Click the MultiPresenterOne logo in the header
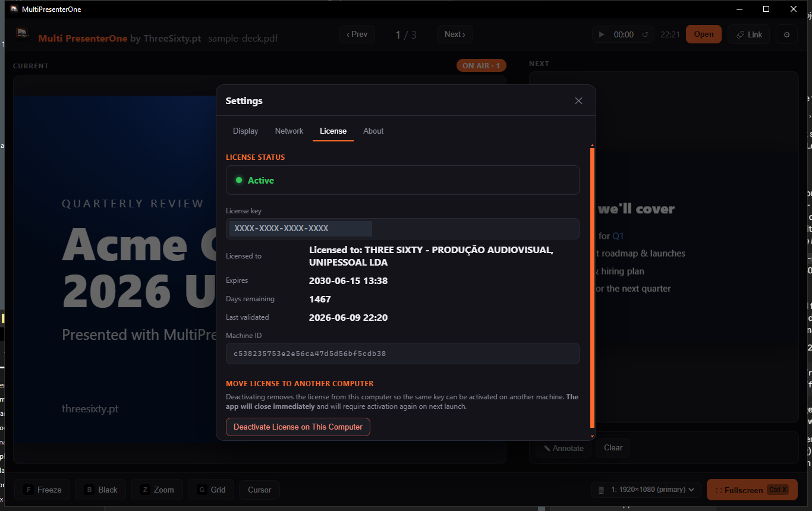 (23, 34)
